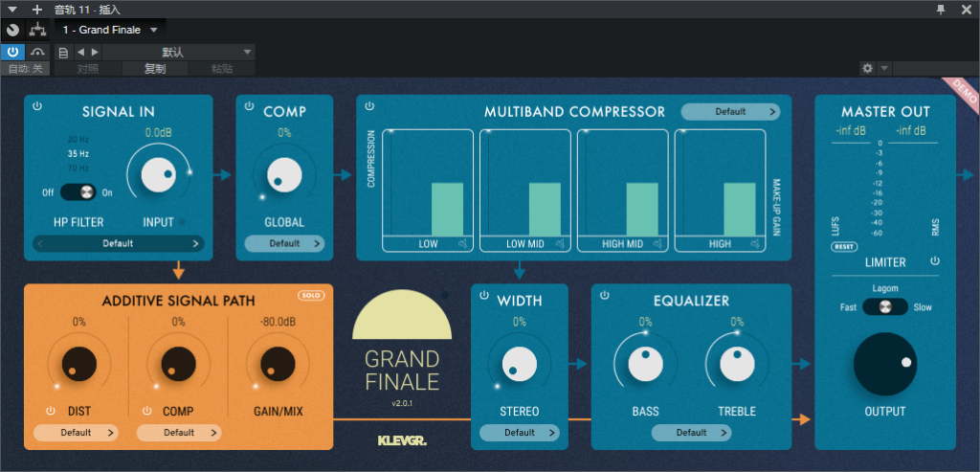The height and width of the screenshot is (472, 980).
Task: Click the right chevron in Signal In preset
Action: (195, 244)
